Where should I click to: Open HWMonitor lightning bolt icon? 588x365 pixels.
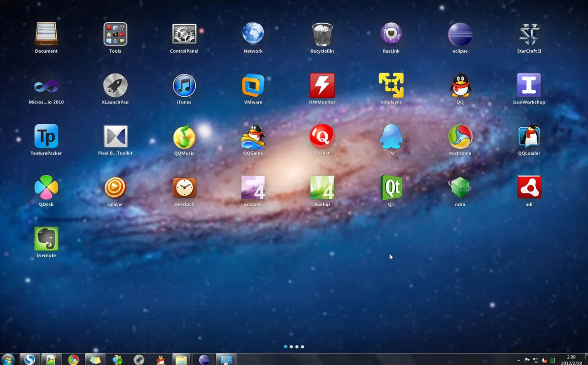(x=322, y=85)
